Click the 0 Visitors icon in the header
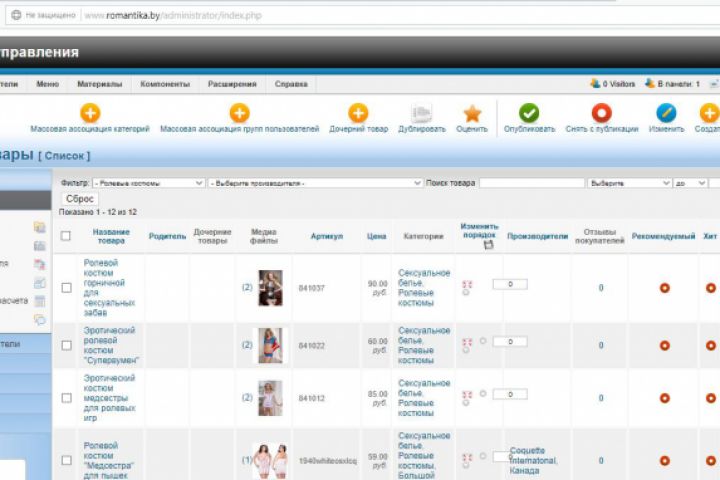This screenshot has width=720, height=480. [x=595, y=84]
